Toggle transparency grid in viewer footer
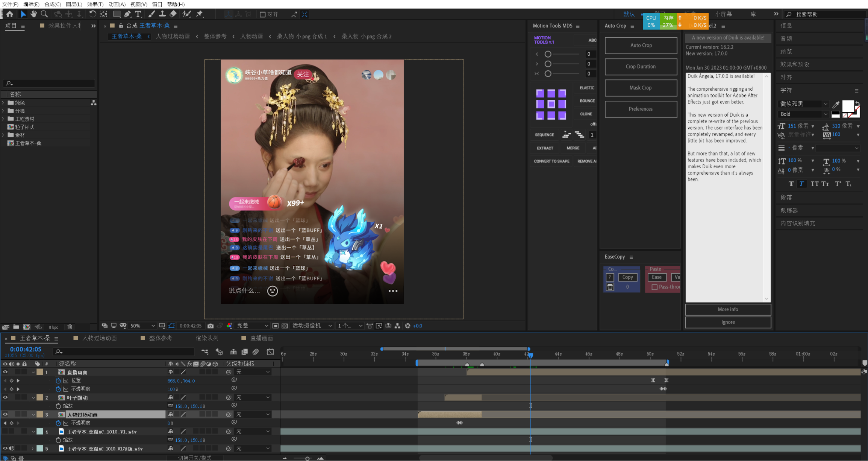 click(x=285, y=326)
